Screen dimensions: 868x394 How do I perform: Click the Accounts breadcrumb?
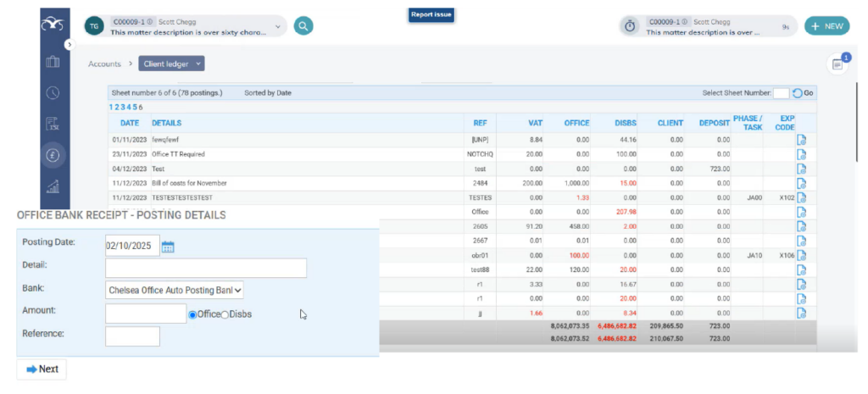tap(105, 64)
